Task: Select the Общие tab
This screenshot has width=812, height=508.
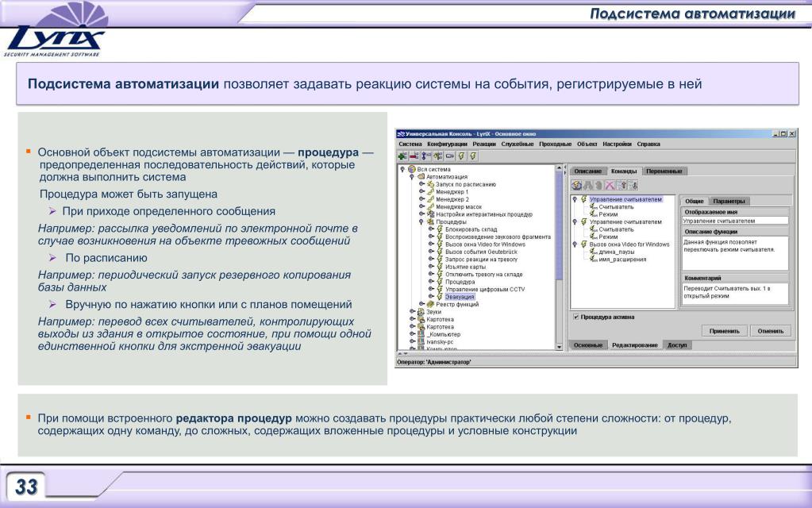Action: pyautogui.click(x=694, y=201)
